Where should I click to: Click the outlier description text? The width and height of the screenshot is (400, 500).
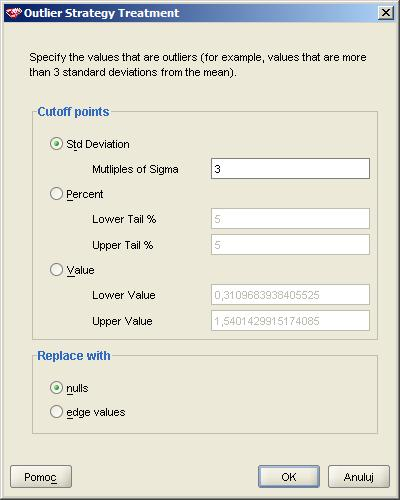198,65
